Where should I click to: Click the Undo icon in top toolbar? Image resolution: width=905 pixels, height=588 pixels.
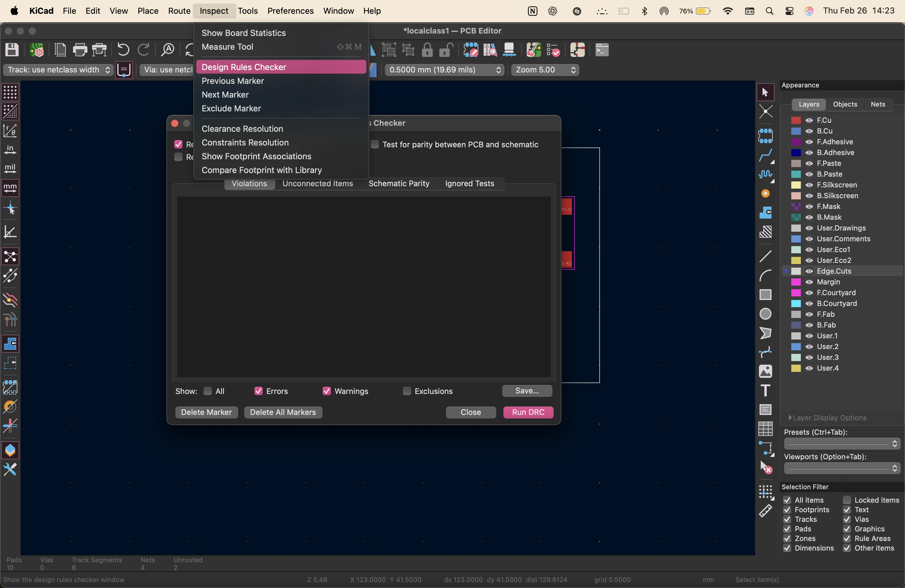[123, 50]
